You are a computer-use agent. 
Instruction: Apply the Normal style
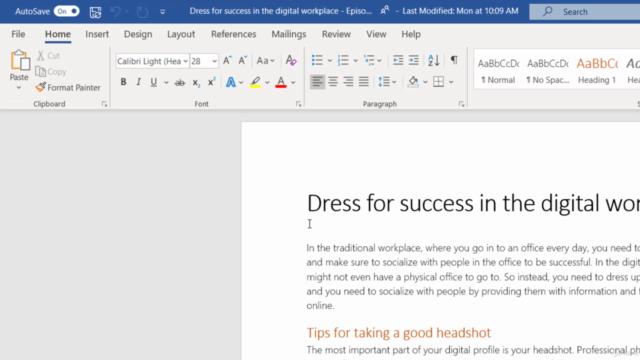[498, 71]
